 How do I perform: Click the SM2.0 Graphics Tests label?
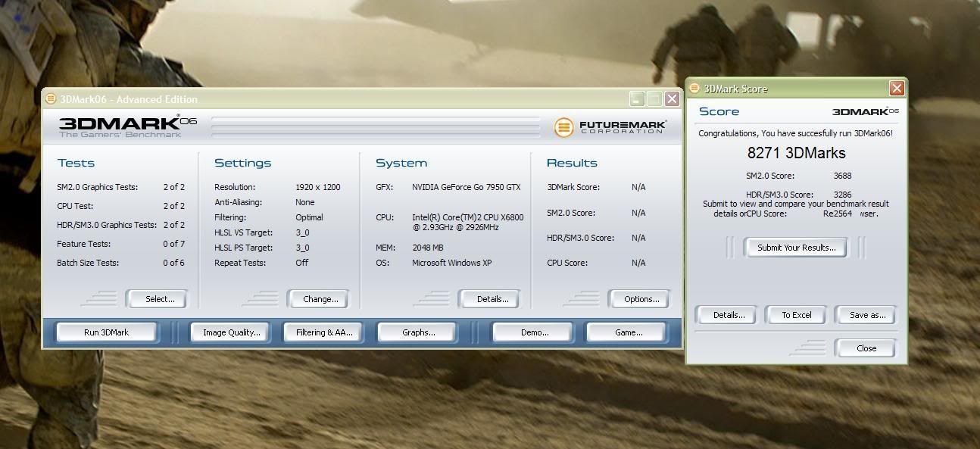[x=97, y=187]
